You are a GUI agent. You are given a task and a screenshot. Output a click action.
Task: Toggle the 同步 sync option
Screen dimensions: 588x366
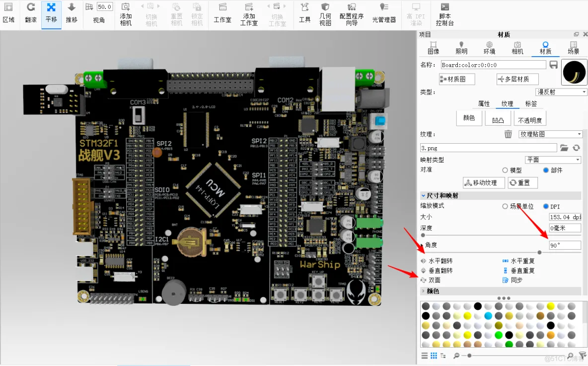coord(512,280)
